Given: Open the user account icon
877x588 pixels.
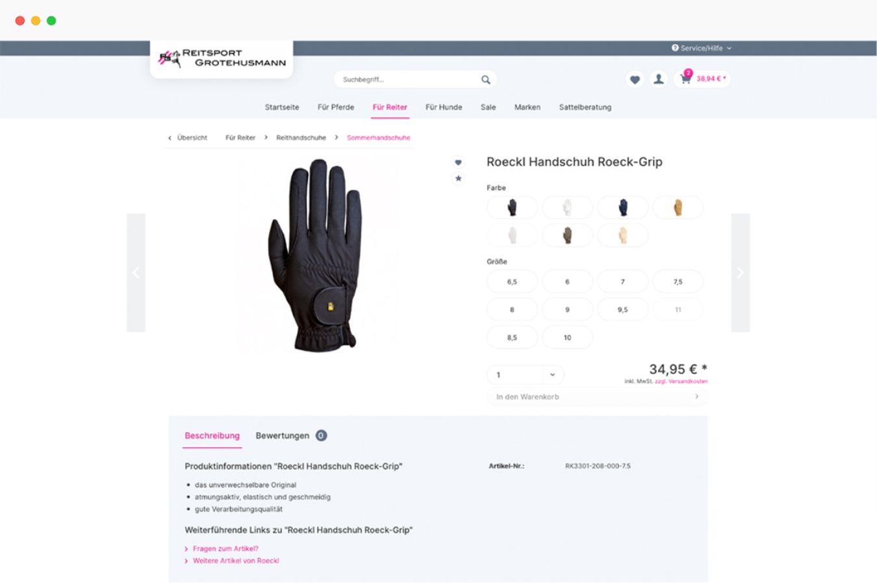Looking at the screenshot, I should tap(658, 79).
